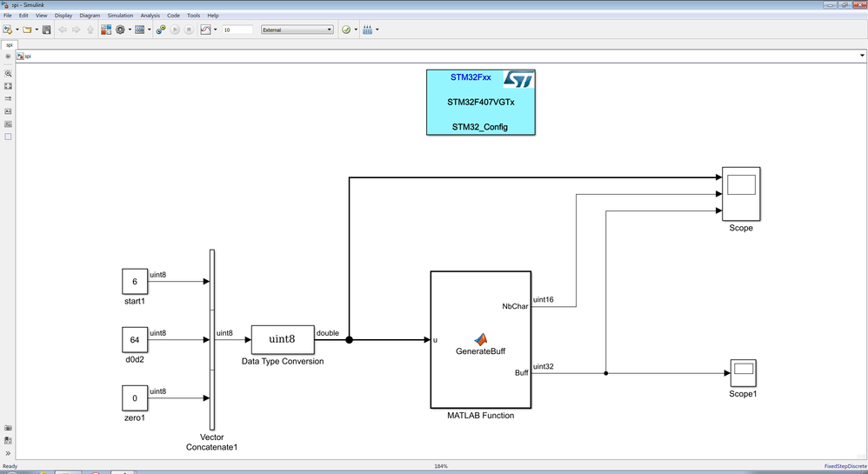
Task: Select the Zoom tool in the palette
Action: pyautogui.click(x=8, y=73)
